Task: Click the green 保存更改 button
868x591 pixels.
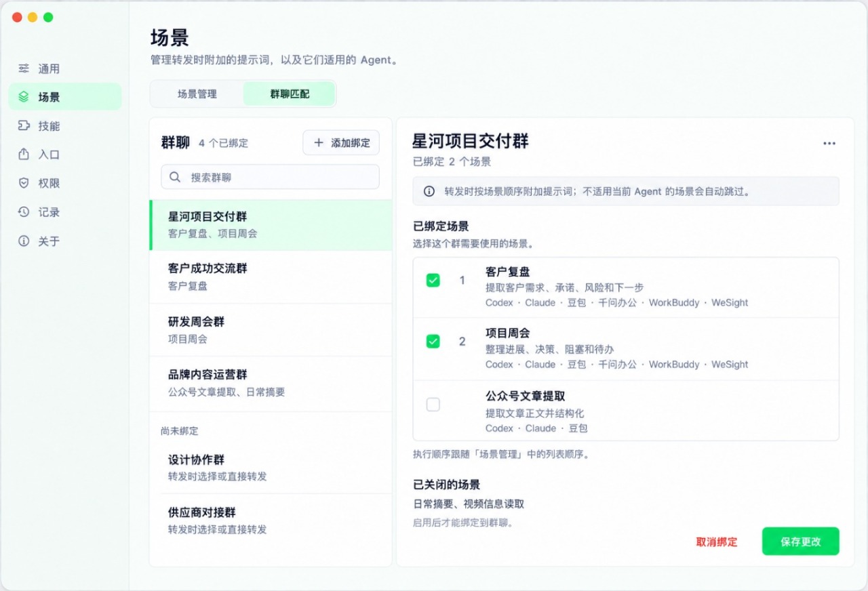Action: (801, 542)
